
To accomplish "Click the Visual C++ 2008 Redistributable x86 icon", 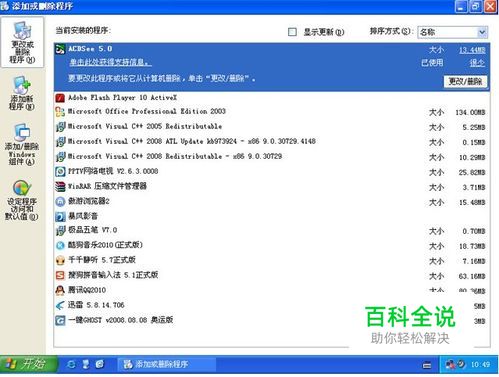I will click(60, 157).
